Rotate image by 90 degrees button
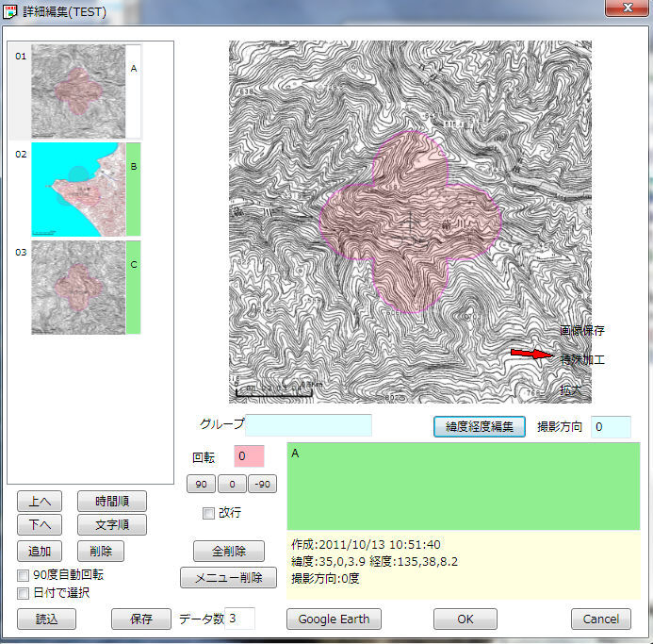Viewport: 653px width, 644px height. [x=201, y=485]
